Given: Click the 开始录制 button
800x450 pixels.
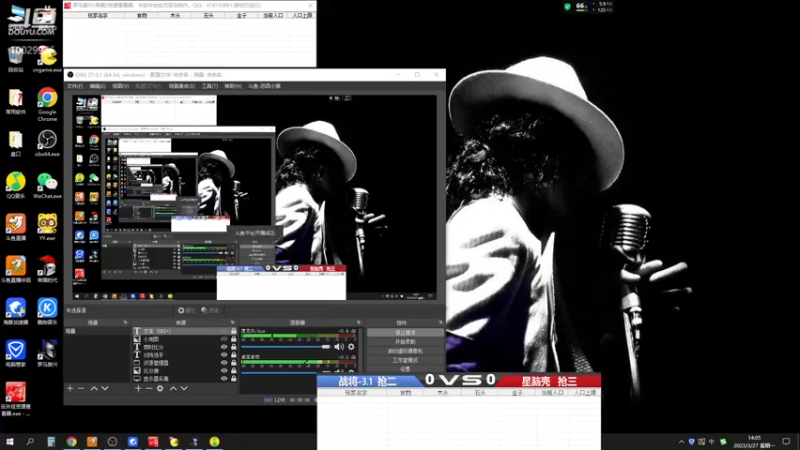Looking at the screenshot, I should click(405, 342).
